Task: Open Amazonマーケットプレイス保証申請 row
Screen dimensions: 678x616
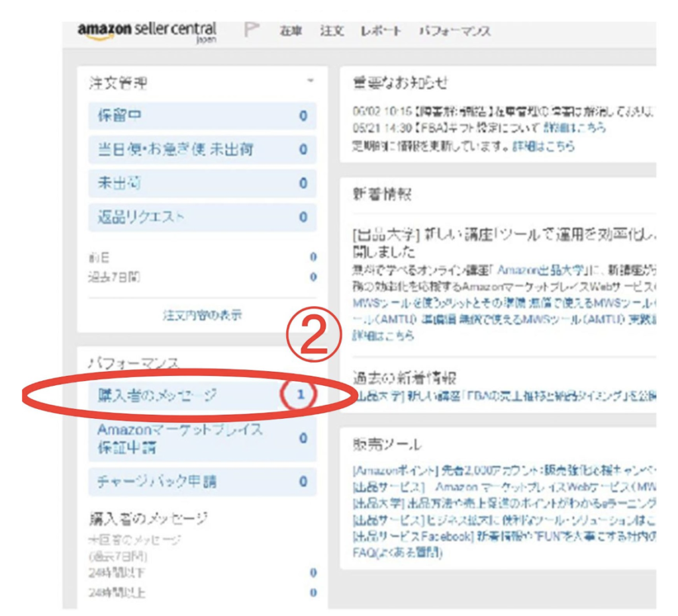Action: (x=203, y=439)
